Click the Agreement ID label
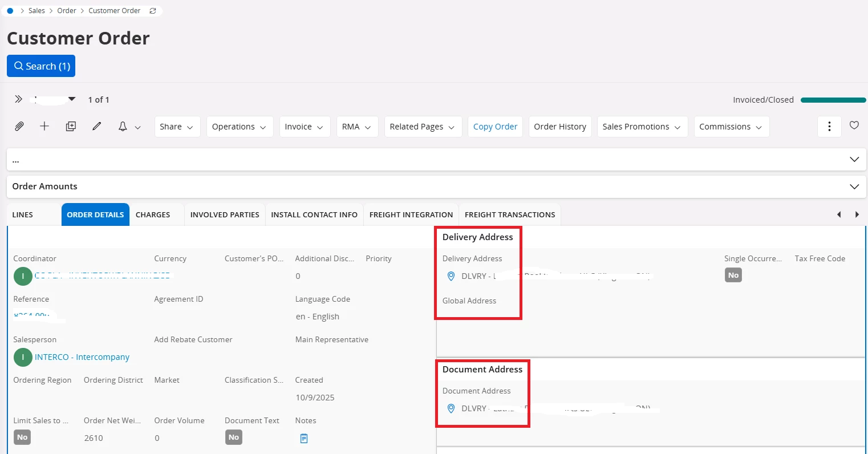The height and width of the screenshot is (454, 868). pyautogui.click(x=179, y=299)
